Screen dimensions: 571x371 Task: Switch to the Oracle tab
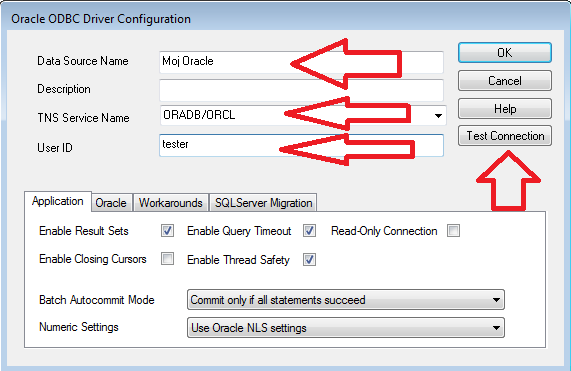[x=111, y=203]
